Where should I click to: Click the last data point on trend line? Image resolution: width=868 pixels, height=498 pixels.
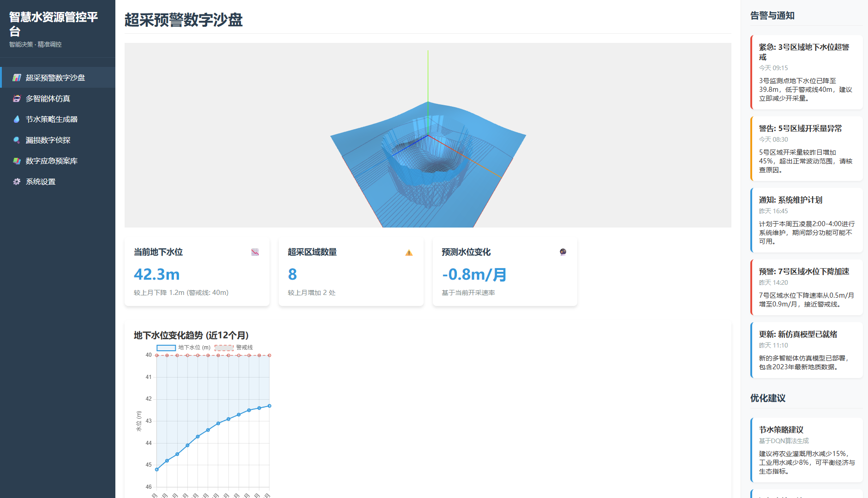coord(269,406)
